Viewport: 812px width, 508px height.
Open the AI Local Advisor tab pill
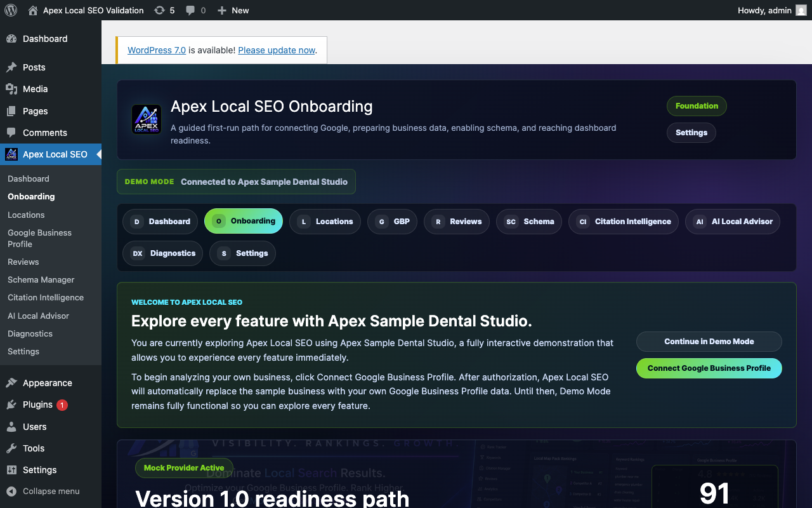[733, 222]
